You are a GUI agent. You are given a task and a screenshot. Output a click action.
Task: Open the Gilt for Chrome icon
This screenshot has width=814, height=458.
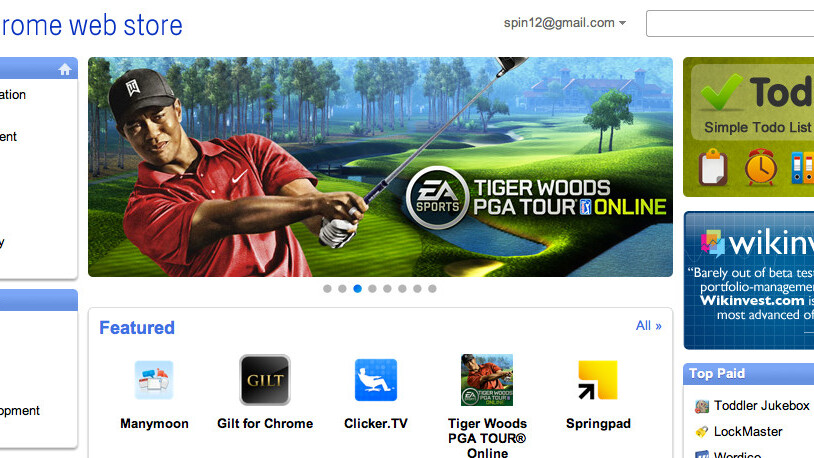tap(265, 380)
